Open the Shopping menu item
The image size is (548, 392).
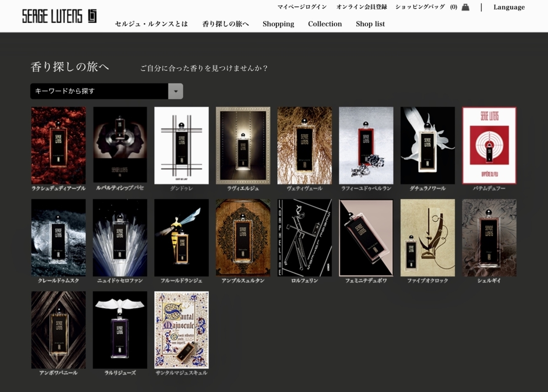click(x=278, y=24)
